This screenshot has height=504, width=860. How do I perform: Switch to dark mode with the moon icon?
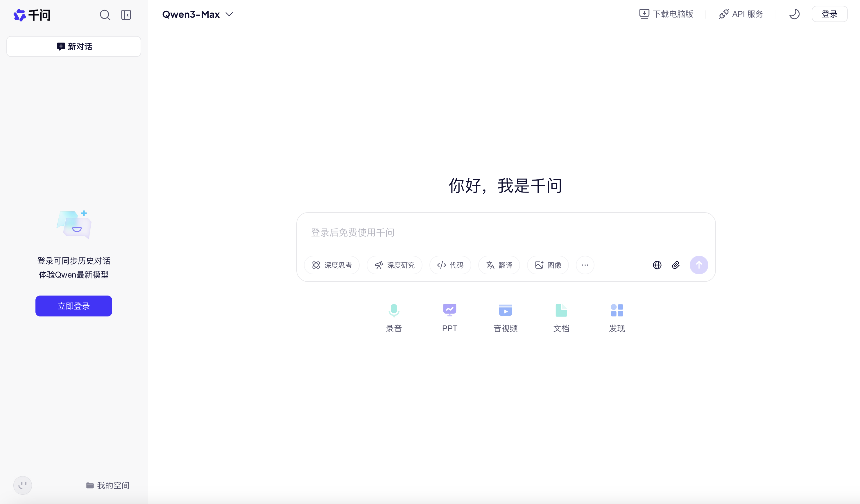click(x=794, y=14)
